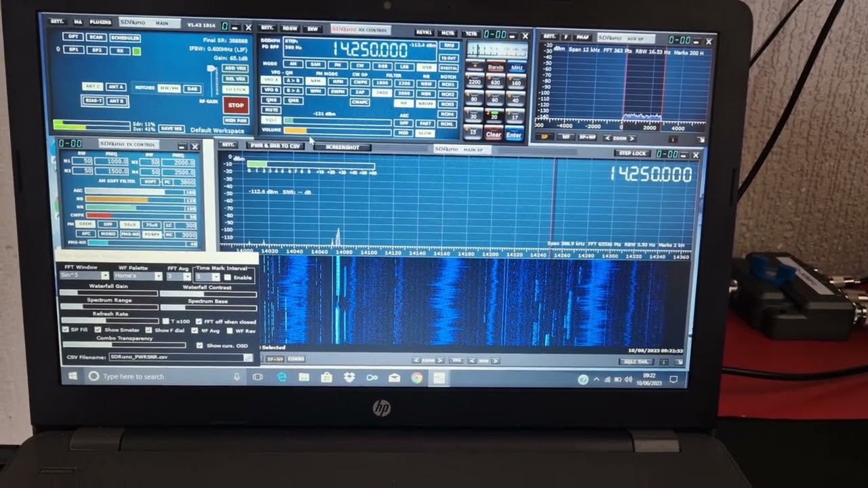Click the PWR & SNR TO CSV button
Image resolution: width=868 pixels, height=488 pixels.
pyautogui.click(x=275, y=146)
